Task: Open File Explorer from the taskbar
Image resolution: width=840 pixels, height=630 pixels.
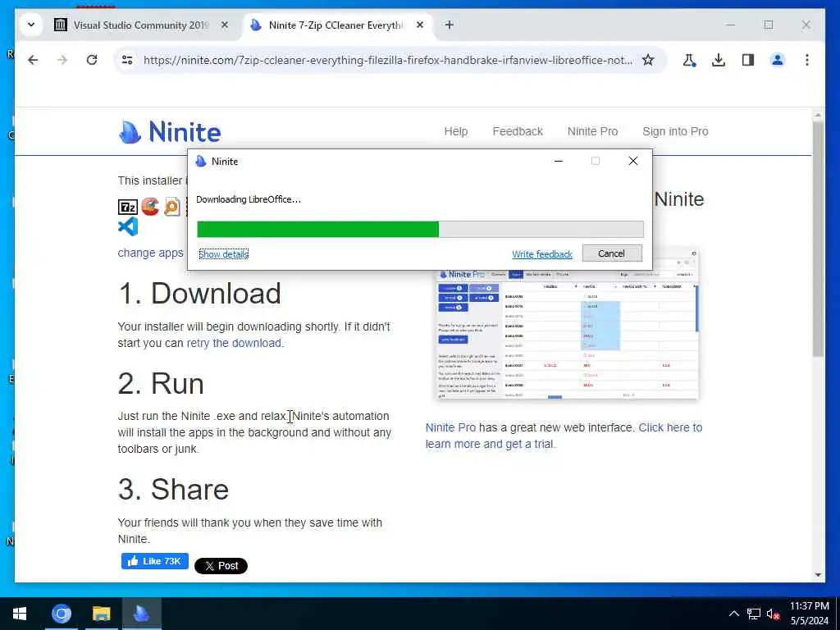Action: click(101, 614)
